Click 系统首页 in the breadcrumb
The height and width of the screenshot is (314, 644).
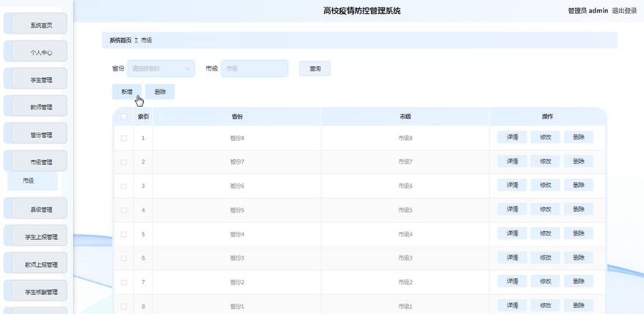click(120, 40)
